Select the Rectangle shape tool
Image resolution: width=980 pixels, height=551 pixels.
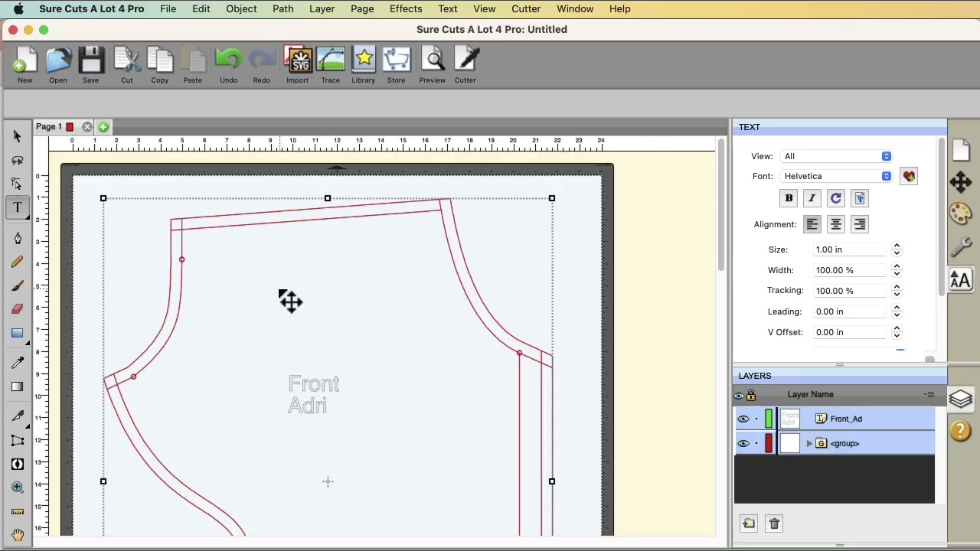click(x=17, y=333)
